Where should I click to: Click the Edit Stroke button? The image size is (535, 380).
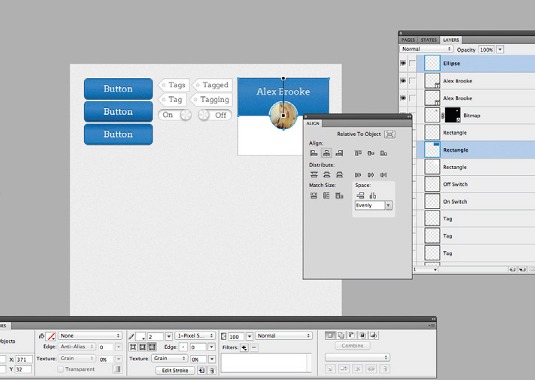[175, 370]
